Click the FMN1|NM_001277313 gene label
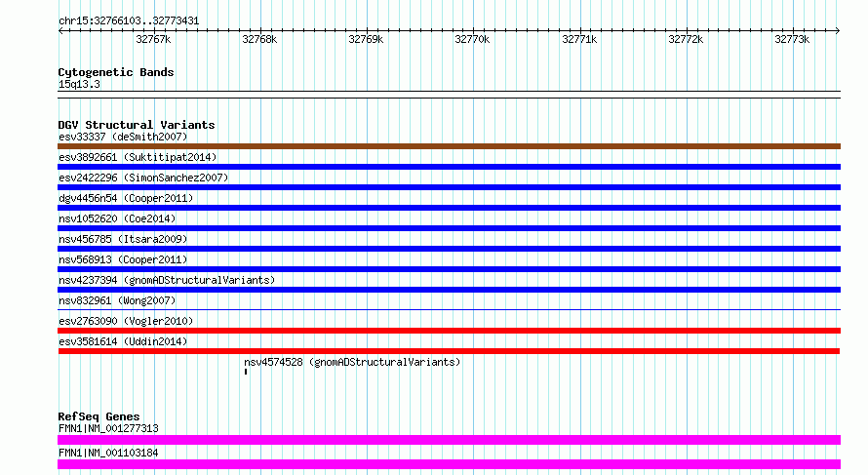This screenshot has height=475, width=868. 108,428
